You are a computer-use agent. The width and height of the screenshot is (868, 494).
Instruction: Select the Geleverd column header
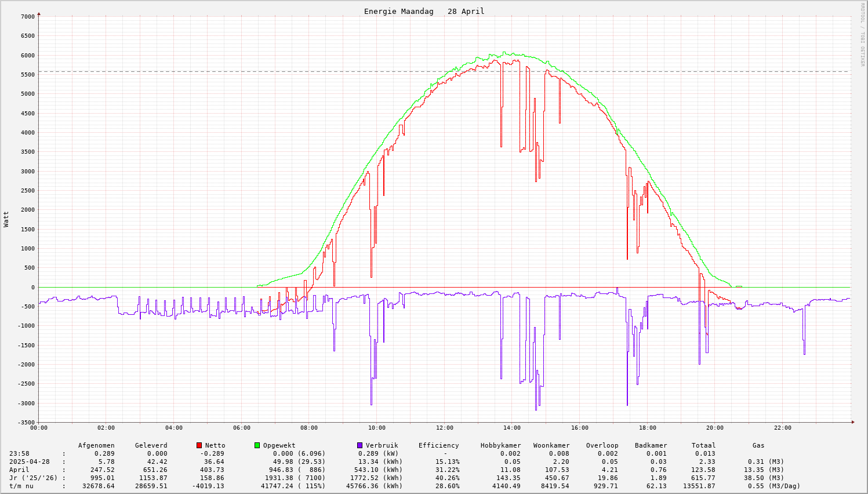point(151,445)
